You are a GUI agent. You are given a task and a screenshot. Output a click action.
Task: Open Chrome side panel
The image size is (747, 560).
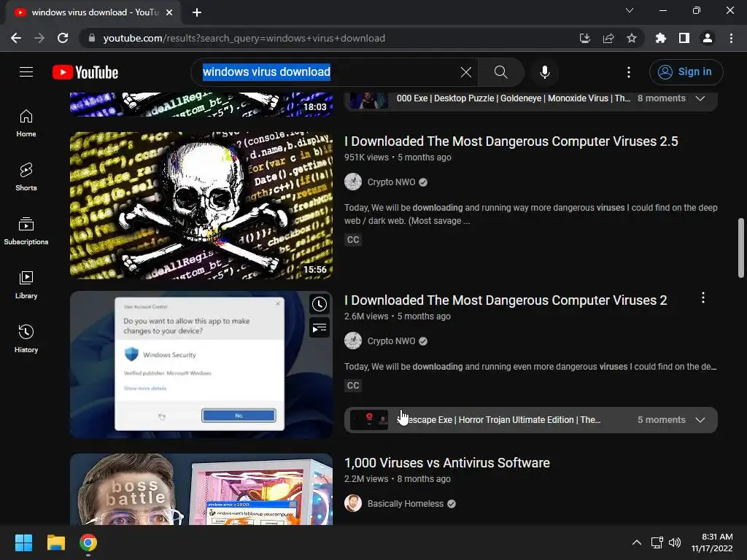[x=684, y=38]
